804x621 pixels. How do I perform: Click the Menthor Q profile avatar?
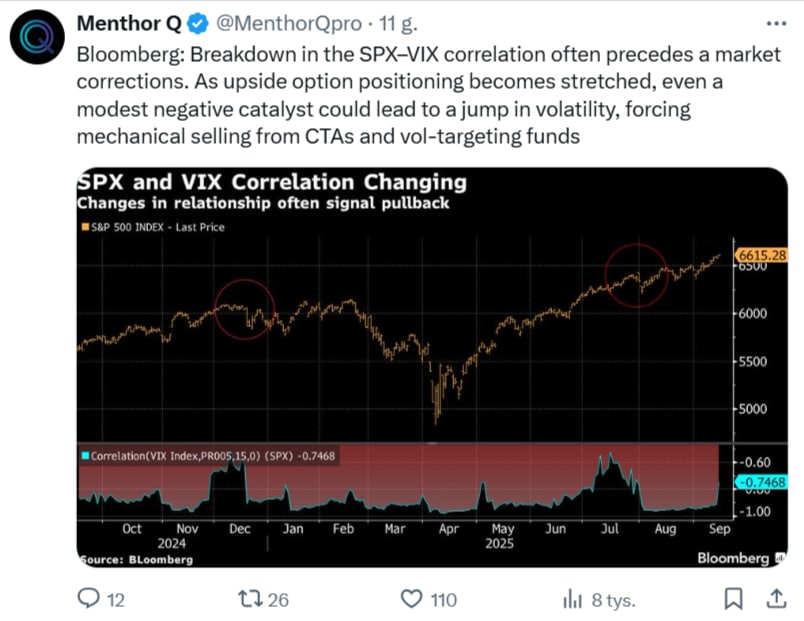39,38
